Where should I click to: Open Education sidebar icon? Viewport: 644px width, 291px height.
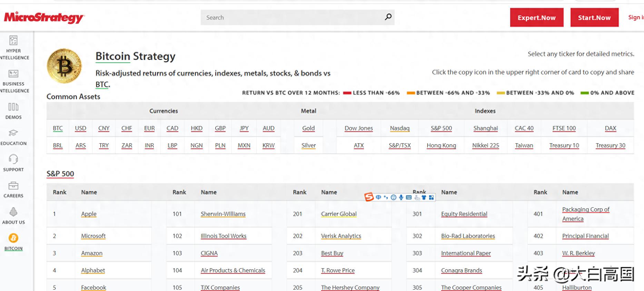(x=13, y=133)
